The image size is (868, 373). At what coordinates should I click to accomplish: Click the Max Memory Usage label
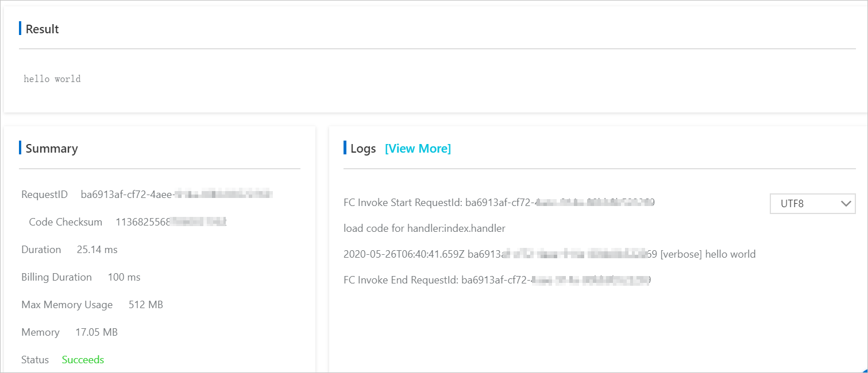[67, 305]
